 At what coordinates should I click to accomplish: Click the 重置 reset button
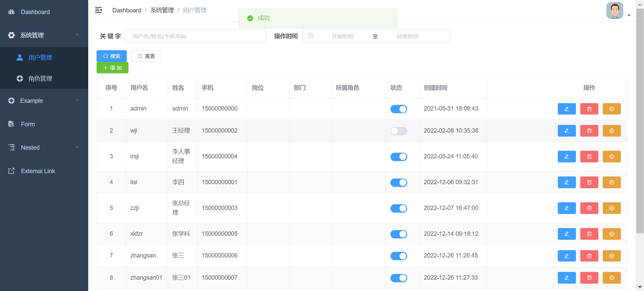146,56
